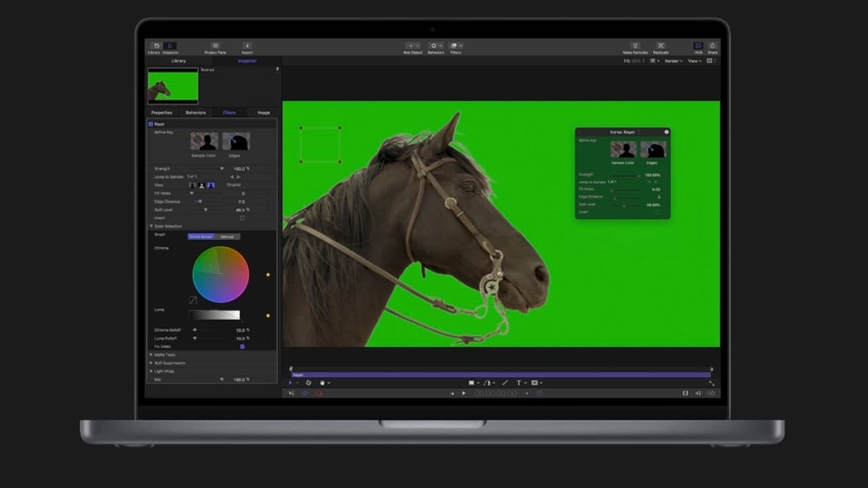Select Composite view icon in Keyer
This screenshot has width=868, height=488.
click(x=193, y=185)
